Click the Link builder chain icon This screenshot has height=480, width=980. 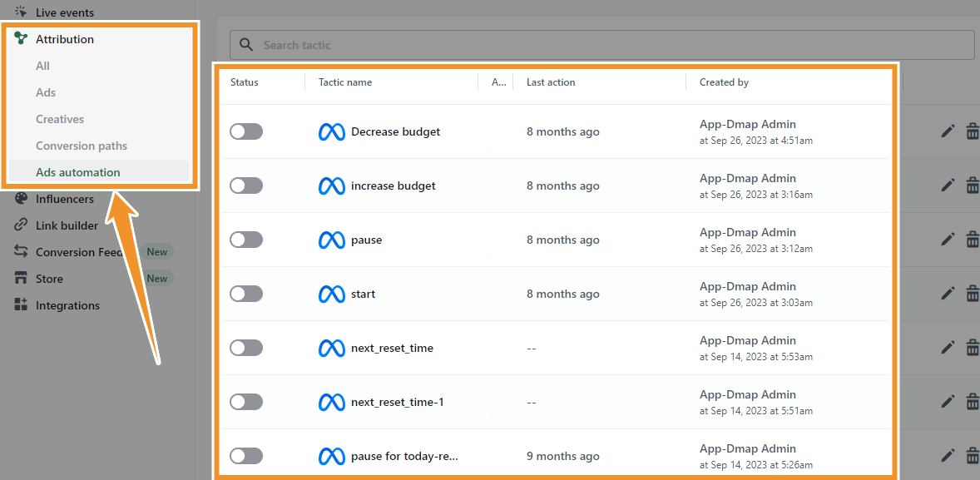(22, 225)
